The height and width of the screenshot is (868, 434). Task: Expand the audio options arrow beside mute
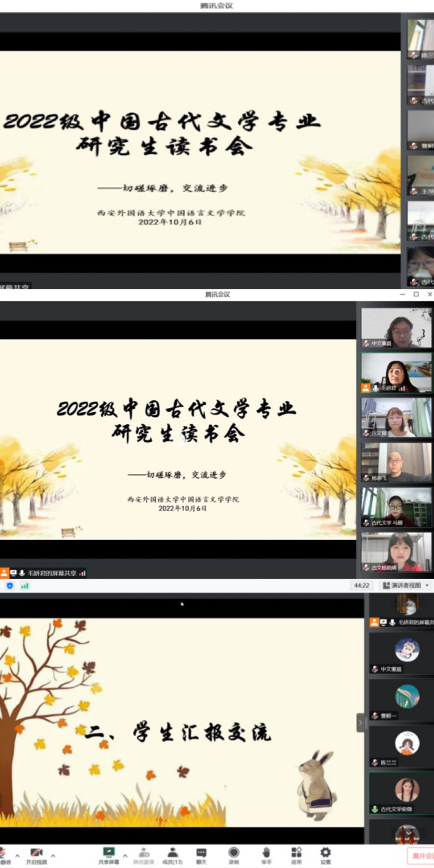pyautogui.click(x=17, y=856)
